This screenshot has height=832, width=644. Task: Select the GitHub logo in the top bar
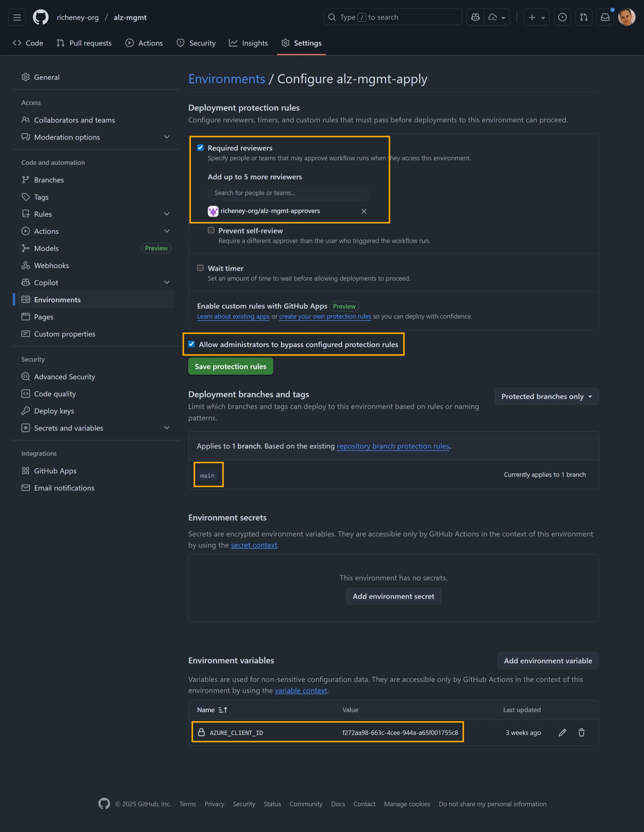pos(40,17)
